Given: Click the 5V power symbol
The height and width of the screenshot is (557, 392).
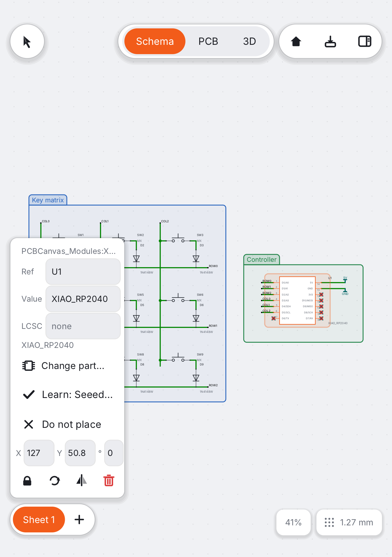Looking at the screenshot, I should pyautogui.click(x=345, y=280).
